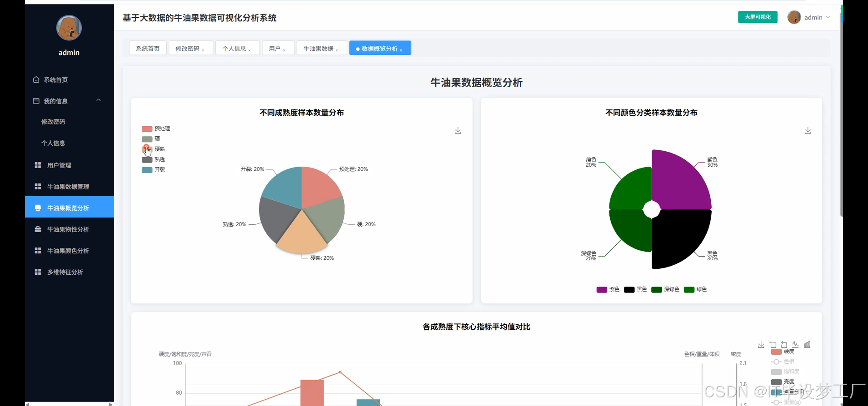Download the maturity distribution chart image
This screenshot has height=406, width=868.
coord(458,131)
